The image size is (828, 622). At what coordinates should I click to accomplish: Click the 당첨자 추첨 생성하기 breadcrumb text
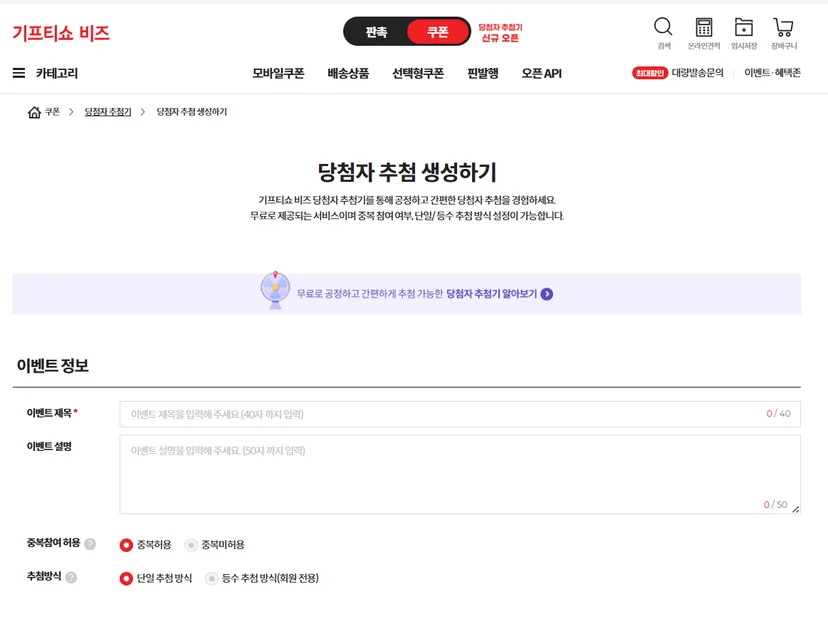click(192, 112)
